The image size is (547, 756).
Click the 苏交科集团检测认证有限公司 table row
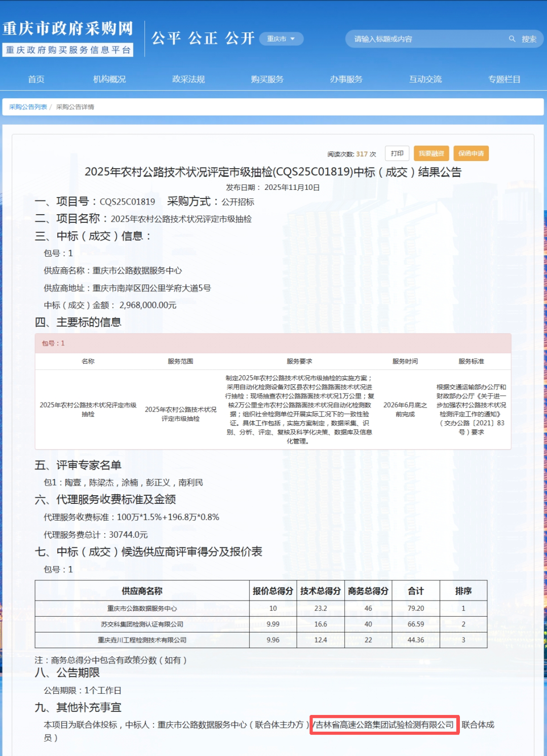pos(261,624)
